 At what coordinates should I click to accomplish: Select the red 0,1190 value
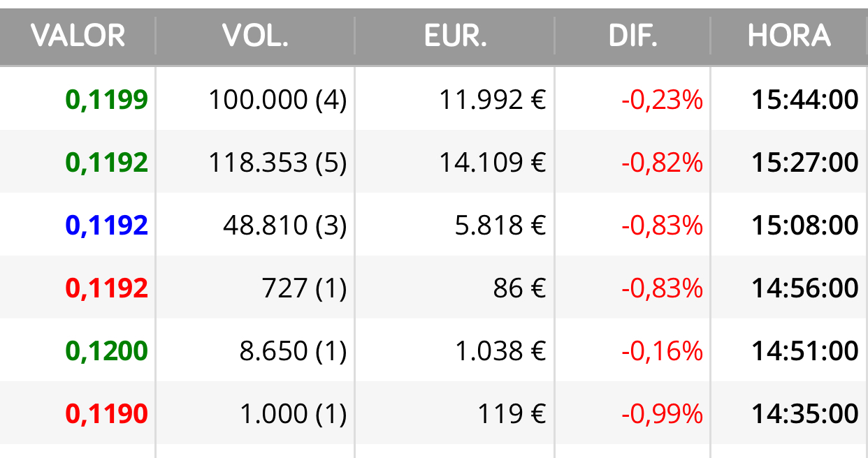click(107, 414)
